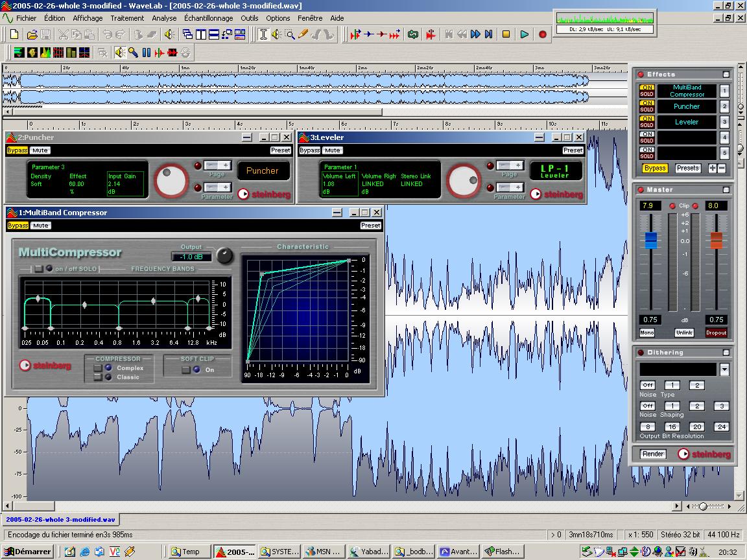Viewport: 747px width, 560px height.
Task: Click the Open file folder icon
Action: (33, 34)
